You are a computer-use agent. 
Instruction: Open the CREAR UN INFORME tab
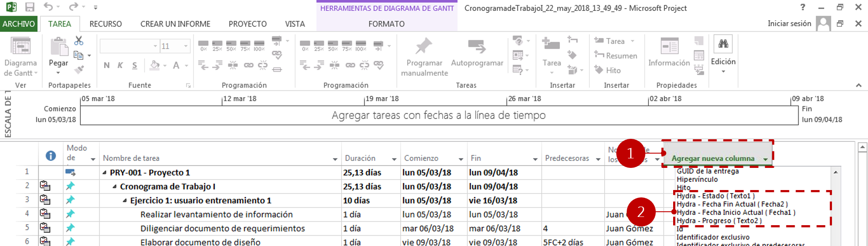pyautogui.click(x=175, y=24)
